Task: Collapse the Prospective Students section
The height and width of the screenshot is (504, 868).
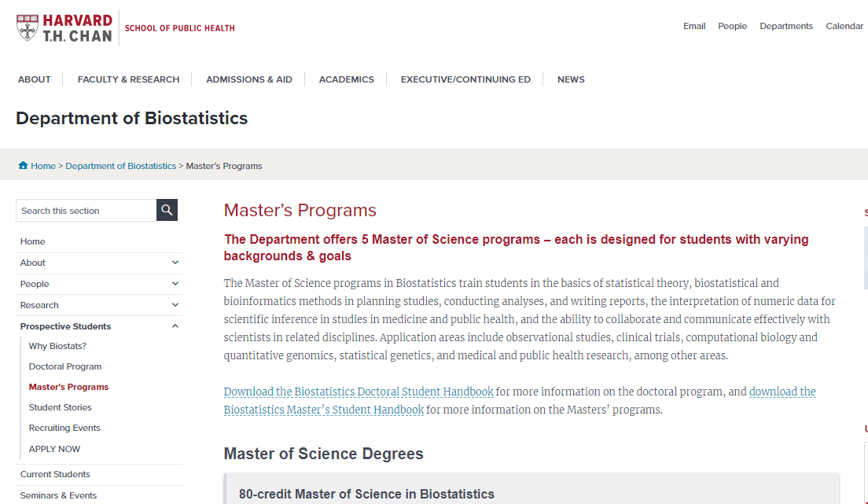Action: pyautogui.click(x=176, y=326)
